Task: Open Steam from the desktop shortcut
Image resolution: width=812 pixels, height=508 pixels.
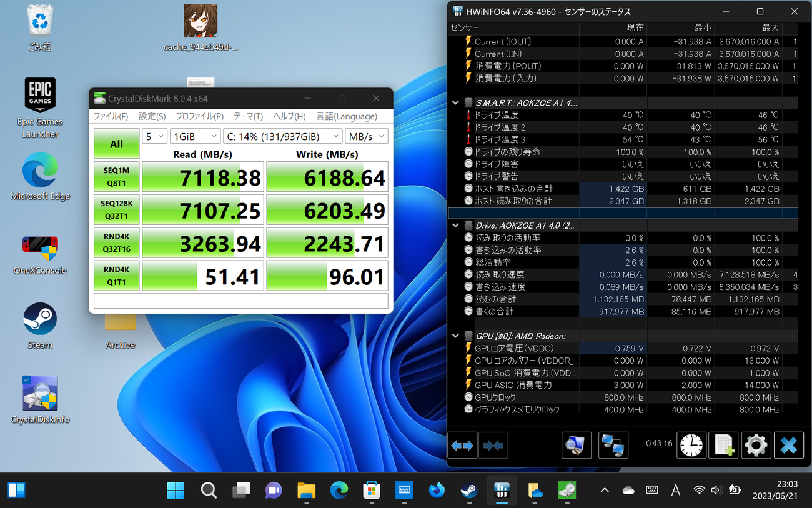Action: pos(40,316)
